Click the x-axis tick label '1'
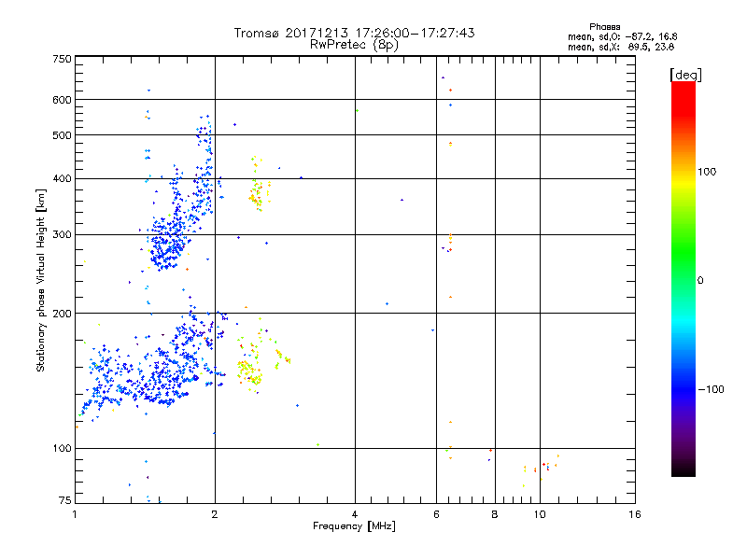Image resolution: width=747 pixels, height=560 pixels. click(x=75, y=514)
